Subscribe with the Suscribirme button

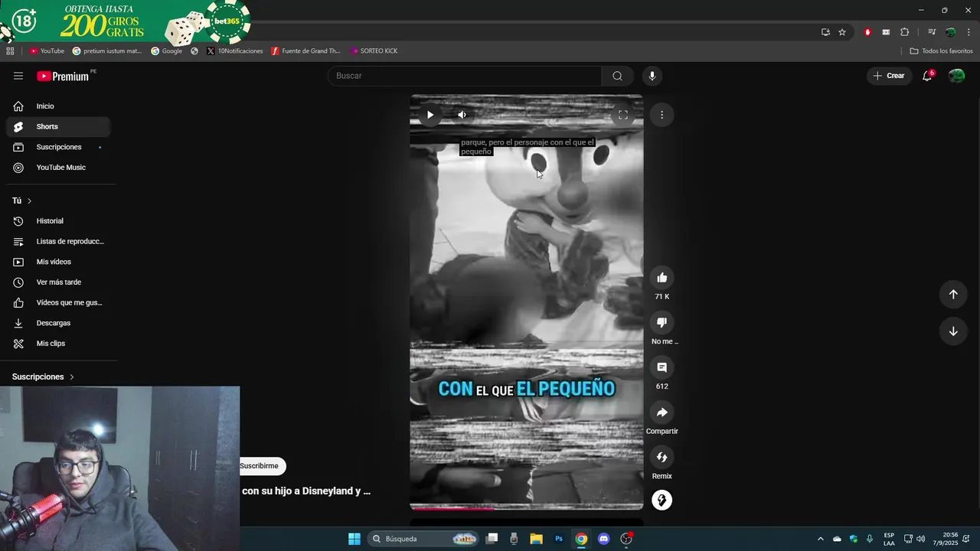260,466
